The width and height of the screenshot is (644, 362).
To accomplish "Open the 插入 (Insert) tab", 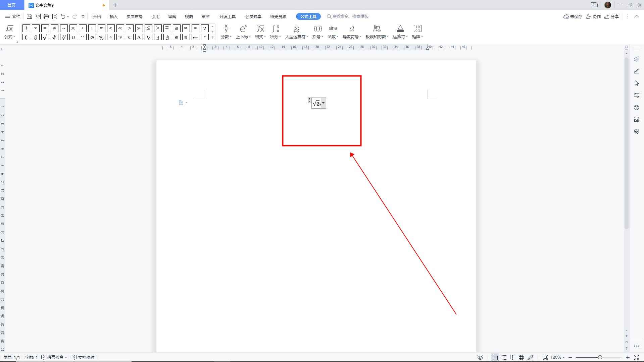I will (114, 16).
